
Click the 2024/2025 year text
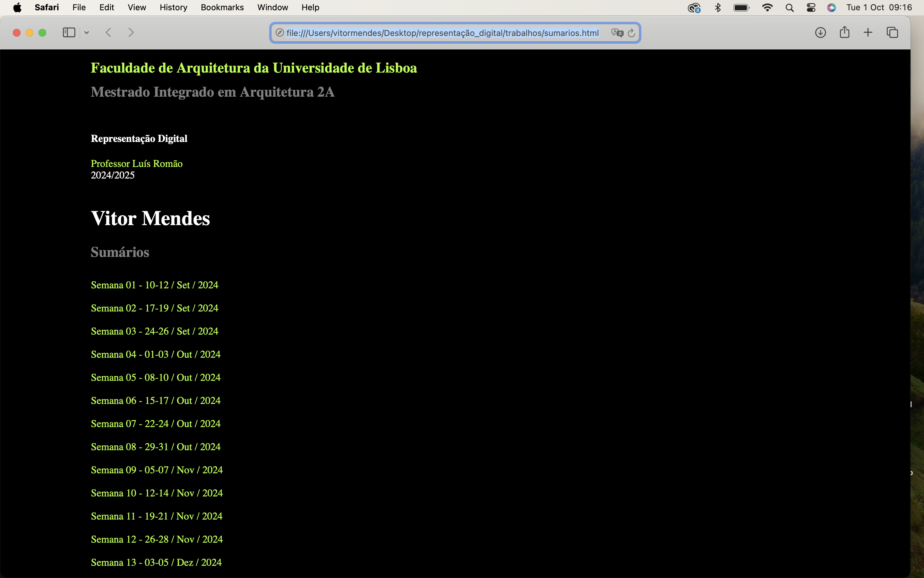click(113, 175)
